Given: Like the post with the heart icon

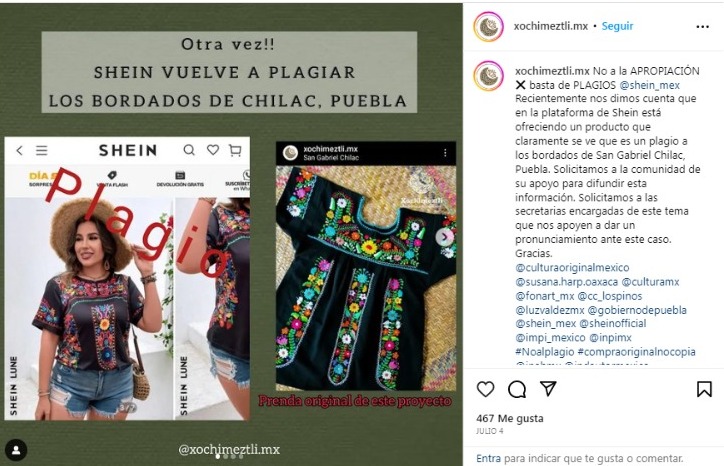Looking at the screenshot, I should pos(485,389).
